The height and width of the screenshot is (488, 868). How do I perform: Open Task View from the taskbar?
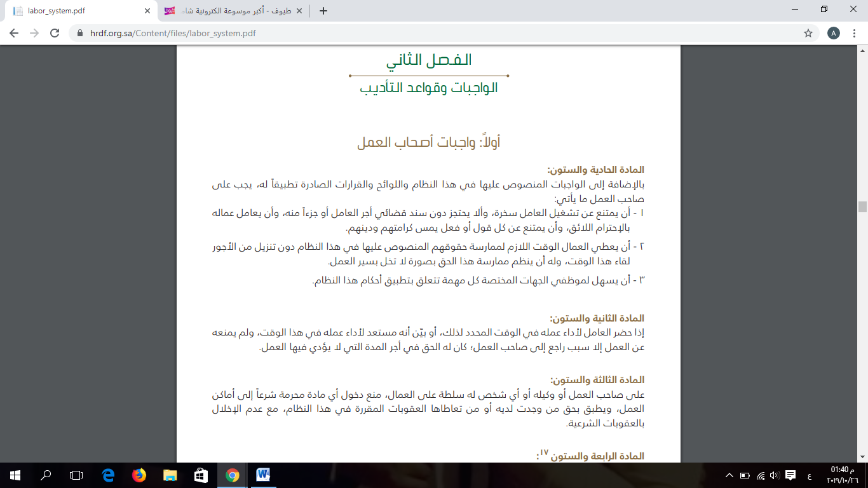(x=76, y=475)
